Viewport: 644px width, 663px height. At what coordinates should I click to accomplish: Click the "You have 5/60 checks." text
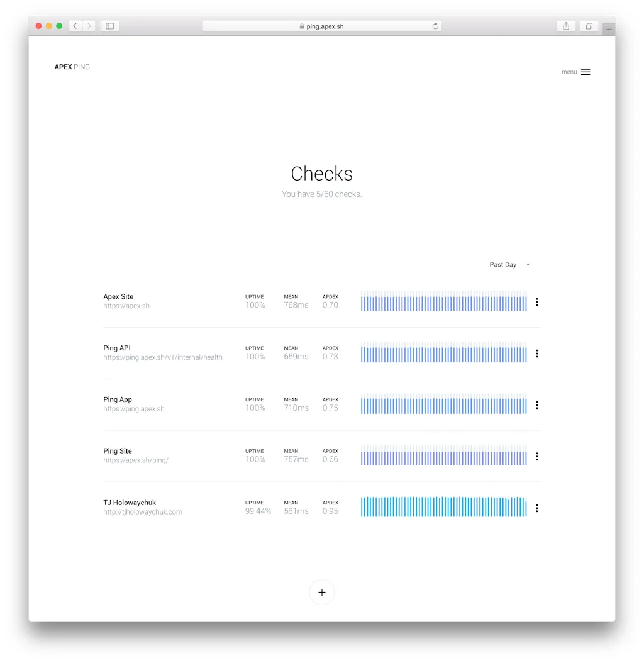pos(322,194)
